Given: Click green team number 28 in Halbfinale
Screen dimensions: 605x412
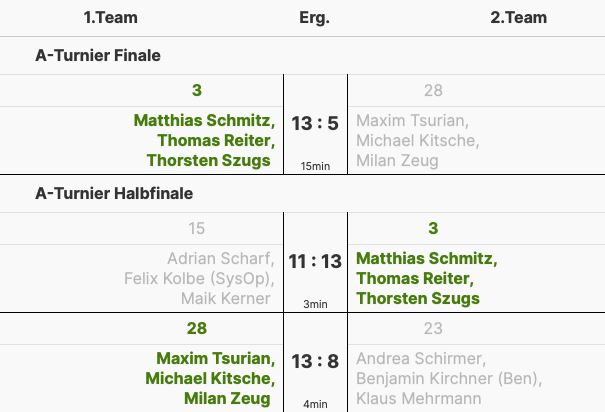Looking at the screenshot, I should [196, 328].
